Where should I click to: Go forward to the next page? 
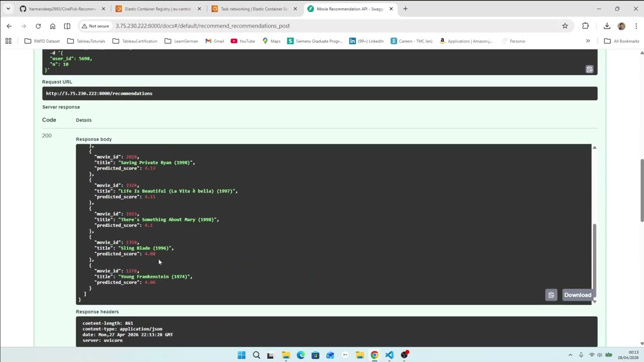[24, 26]
